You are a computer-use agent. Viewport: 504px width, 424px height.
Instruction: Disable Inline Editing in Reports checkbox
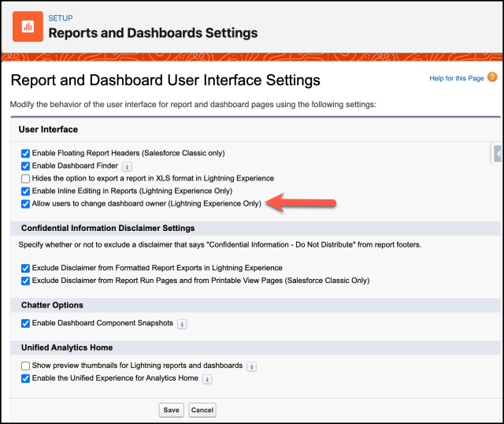[x=26, y=191]
